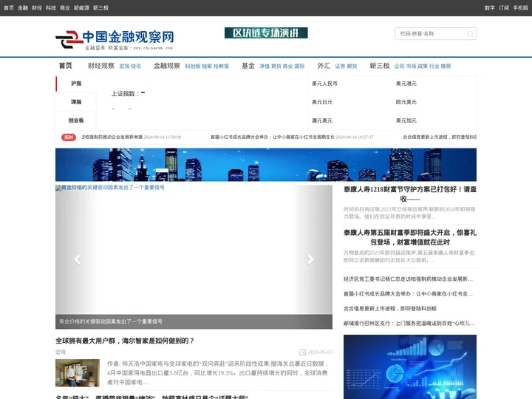Image resolution: width=532 pixels, height=399 pixels.
Task: Click 欧元美元 exchange rate
Action: [406, 102]
